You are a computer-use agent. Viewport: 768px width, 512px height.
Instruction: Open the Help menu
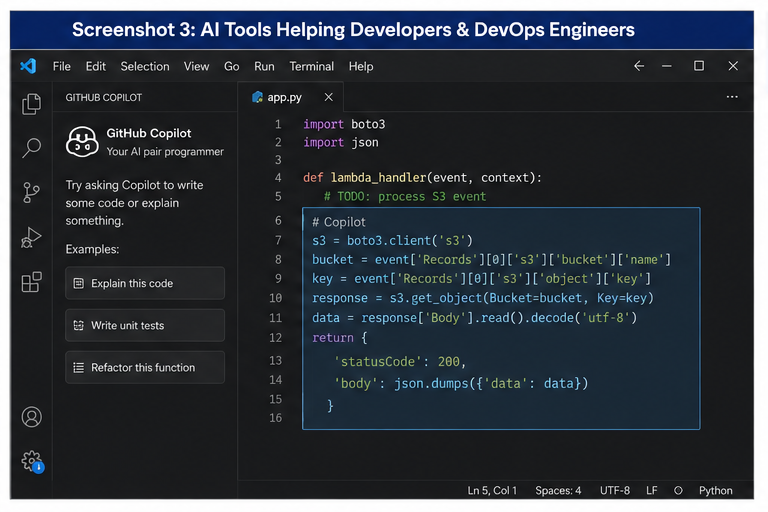[x=361, y=66]
